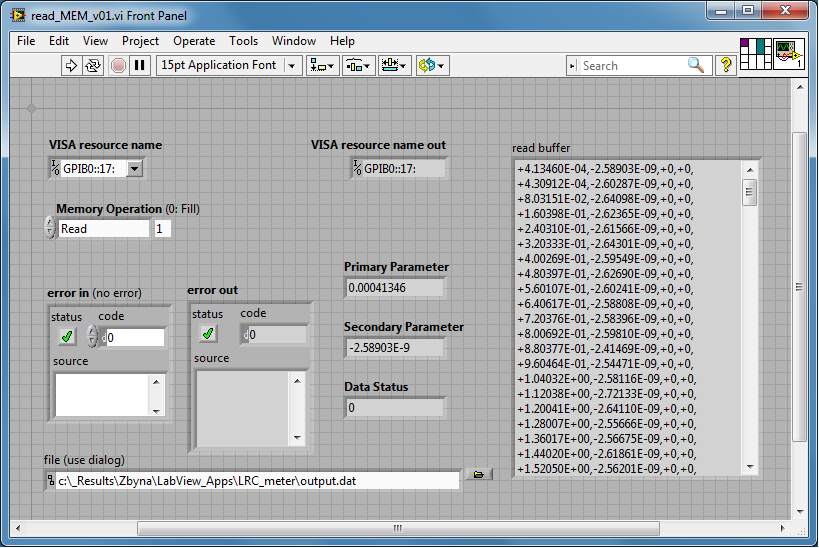Open the Help menu
819x548 pixels.
pos(342,41)
